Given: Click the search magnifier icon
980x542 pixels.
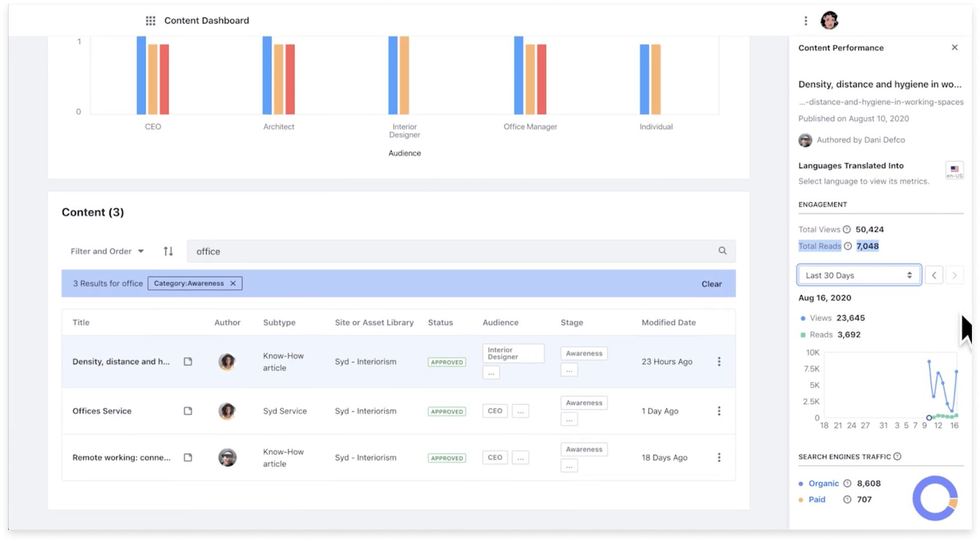Looking at the screenshot, I should pyautogui.click(x=722, y=251).
